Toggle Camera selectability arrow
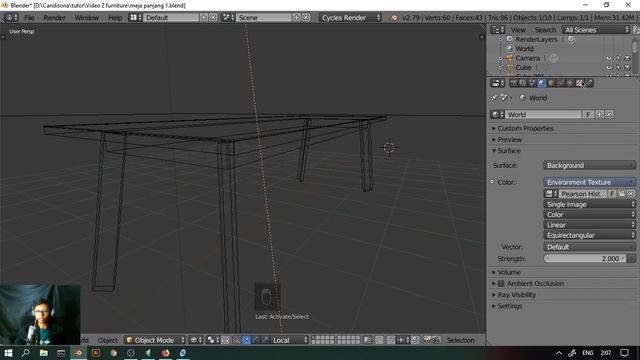 coord(618,58)
